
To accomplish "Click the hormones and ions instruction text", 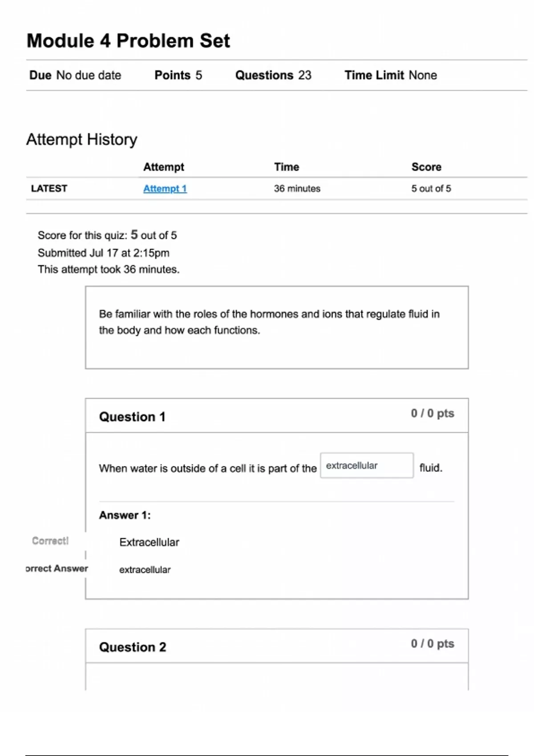I will tap(269, 322).
